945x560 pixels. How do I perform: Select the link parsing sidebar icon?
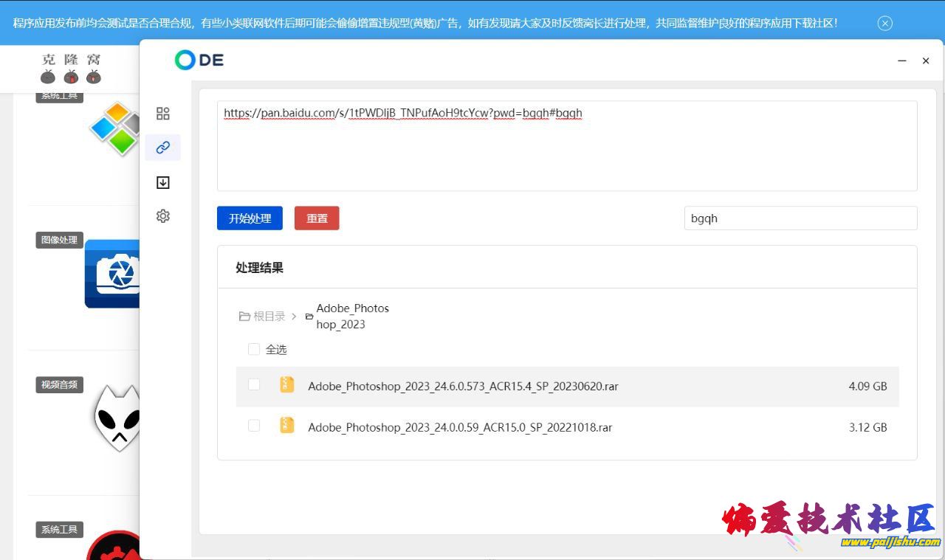point(163,148)
